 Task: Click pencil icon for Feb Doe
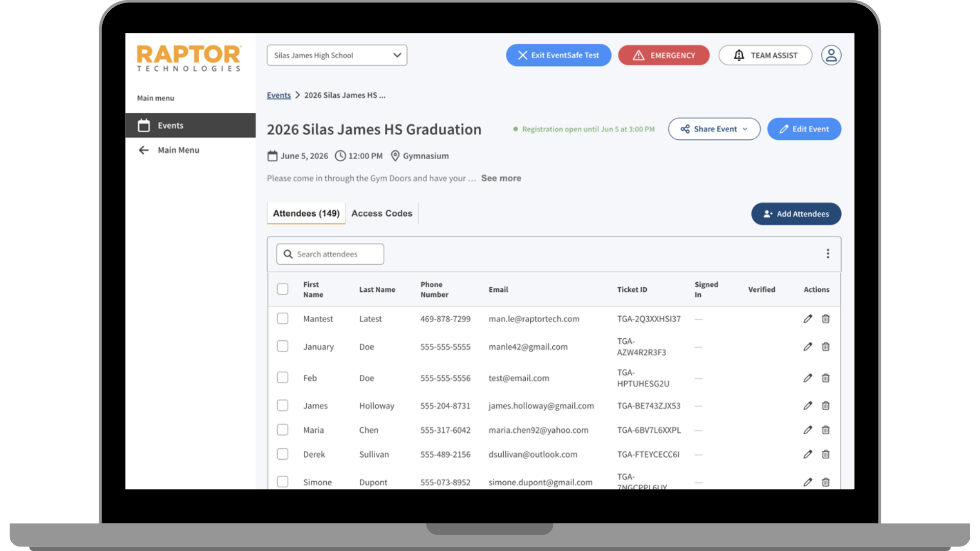pyautogui.click(x=807, y=378)
